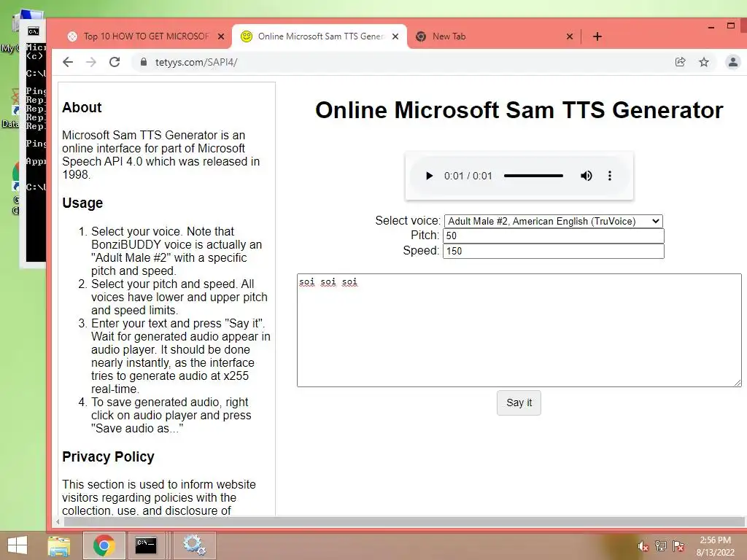Open the Windows Start button

pyautogui.click(x=18, y=545)
